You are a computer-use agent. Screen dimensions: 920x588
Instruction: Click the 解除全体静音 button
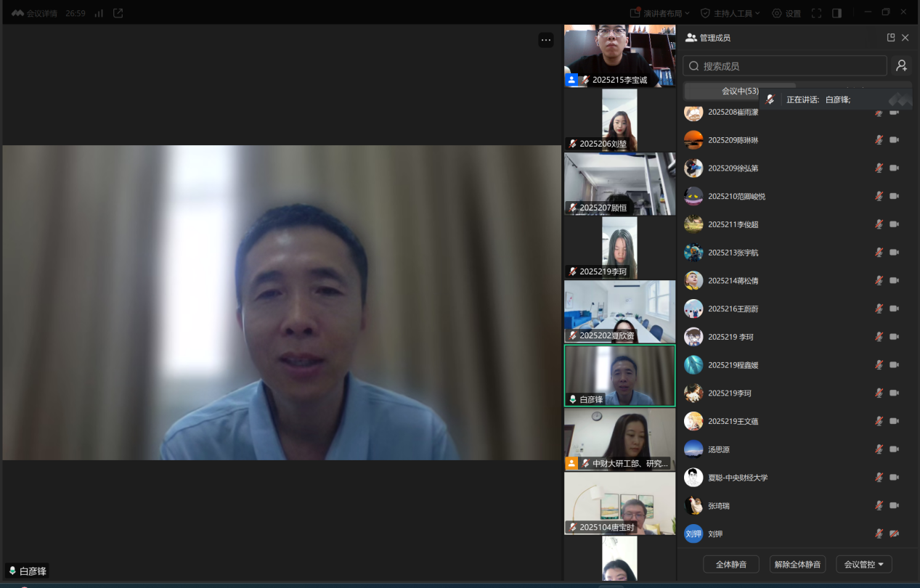pos(797,564)
